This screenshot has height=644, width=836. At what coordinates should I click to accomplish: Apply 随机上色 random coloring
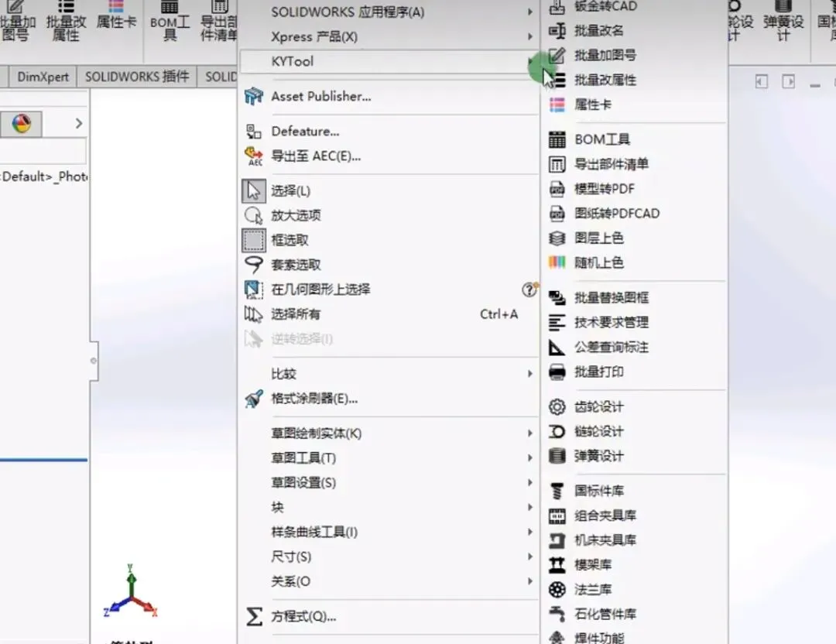click(x=598, y=263)
